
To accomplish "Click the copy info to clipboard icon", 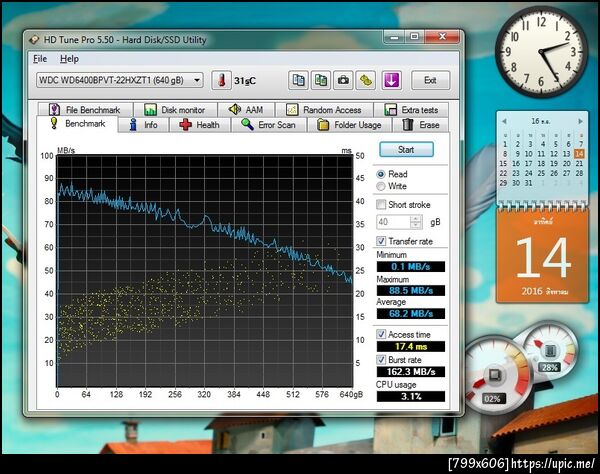I will (298, 80).
